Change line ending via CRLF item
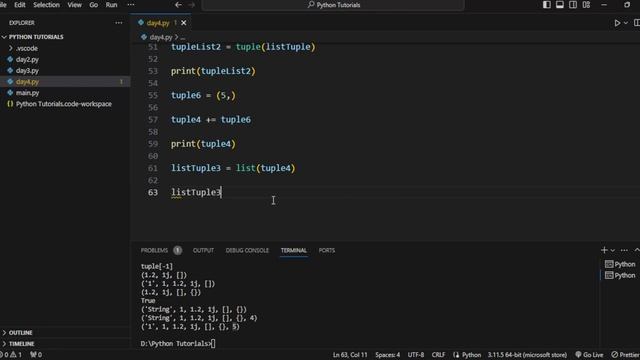640x360 pixels. pos(438,355)
